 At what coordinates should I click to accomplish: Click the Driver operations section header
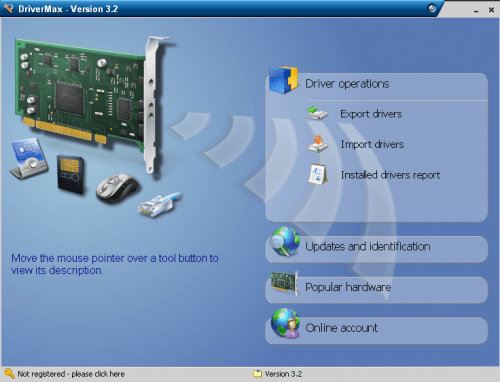tap(347, 84)
